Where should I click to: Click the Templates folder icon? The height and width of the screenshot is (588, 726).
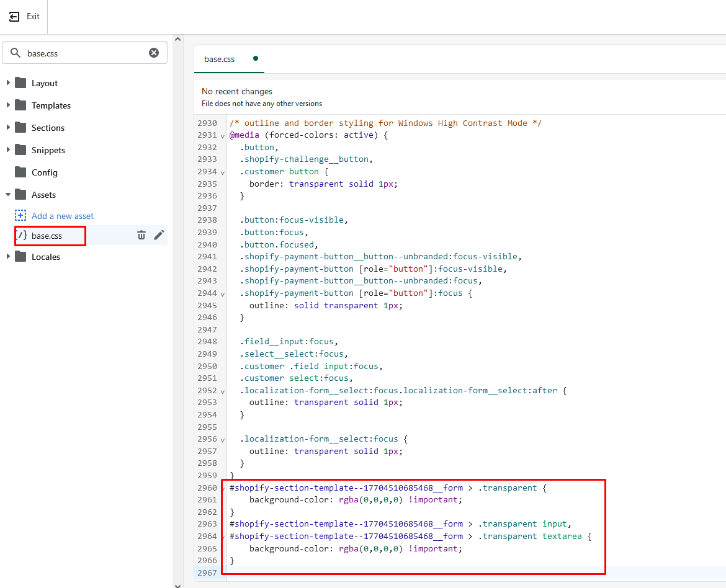pyautogui.click(x=20, y=105)
